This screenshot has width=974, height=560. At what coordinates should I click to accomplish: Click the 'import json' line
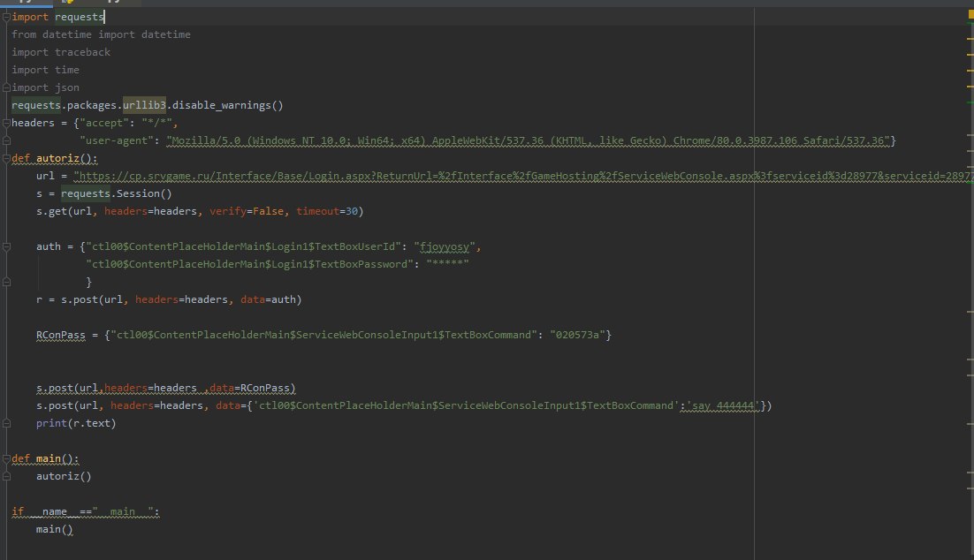[x=45, y=87]
